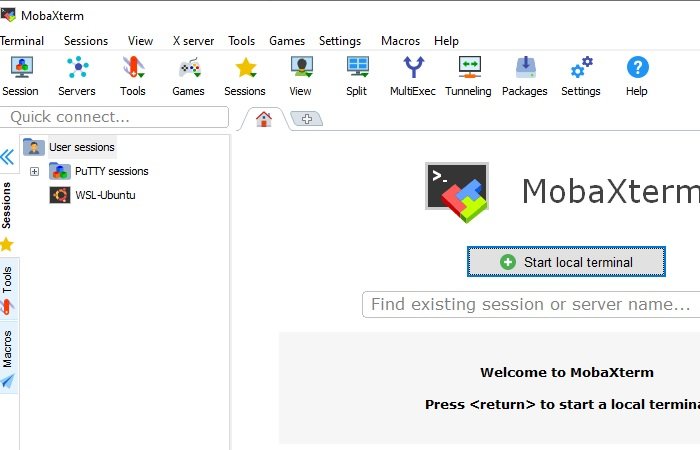This screenshot has height=450, width=700.
Task: Add a new tab with plus button
Action: [x=307, y=119]
